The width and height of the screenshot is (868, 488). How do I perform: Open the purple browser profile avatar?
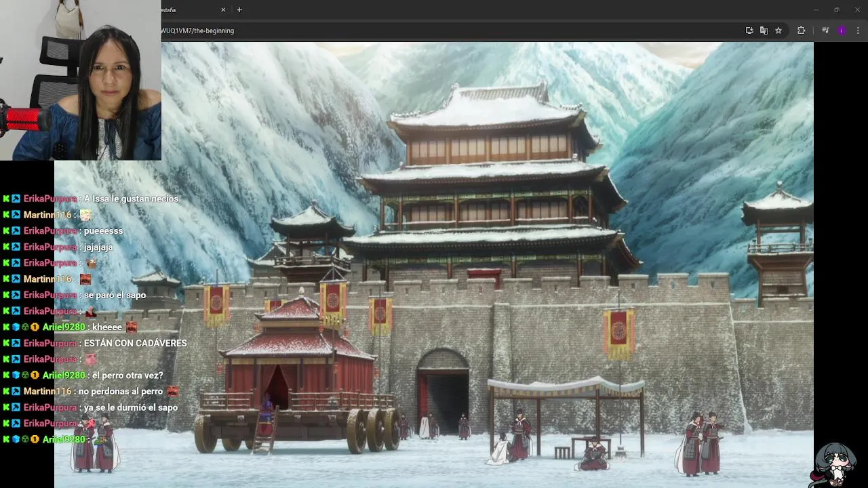pos(842,30)
